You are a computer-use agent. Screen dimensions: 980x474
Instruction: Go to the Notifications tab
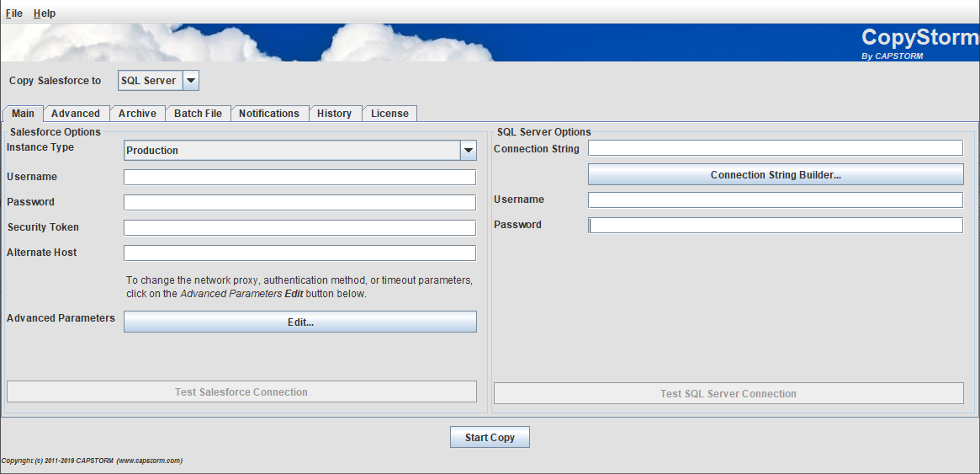tap(269, 113)
